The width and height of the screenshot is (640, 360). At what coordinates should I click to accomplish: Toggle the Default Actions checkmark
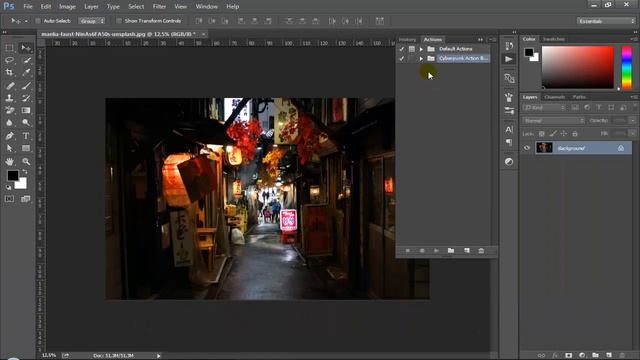click(x=402, y=49)
